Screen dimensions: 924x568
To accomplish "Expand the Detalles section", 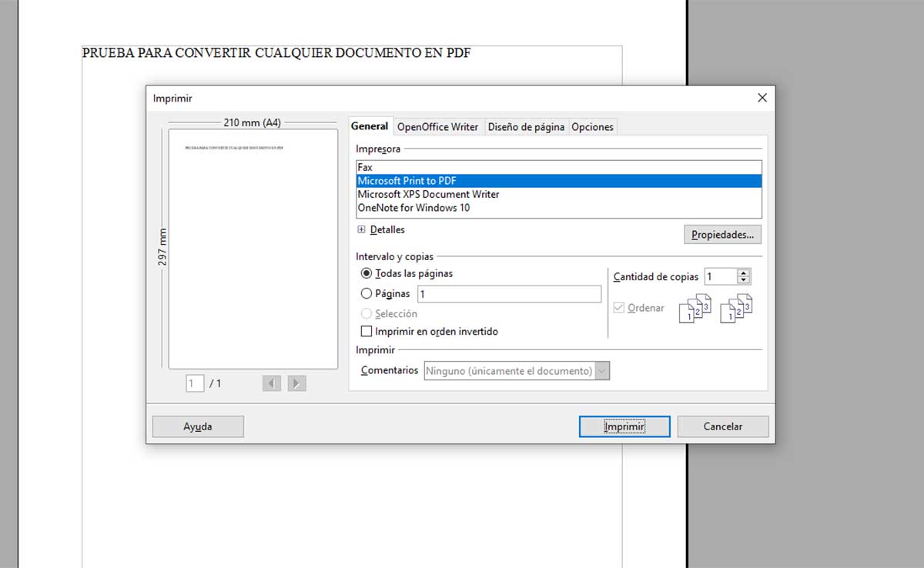I will pos(362,229).
